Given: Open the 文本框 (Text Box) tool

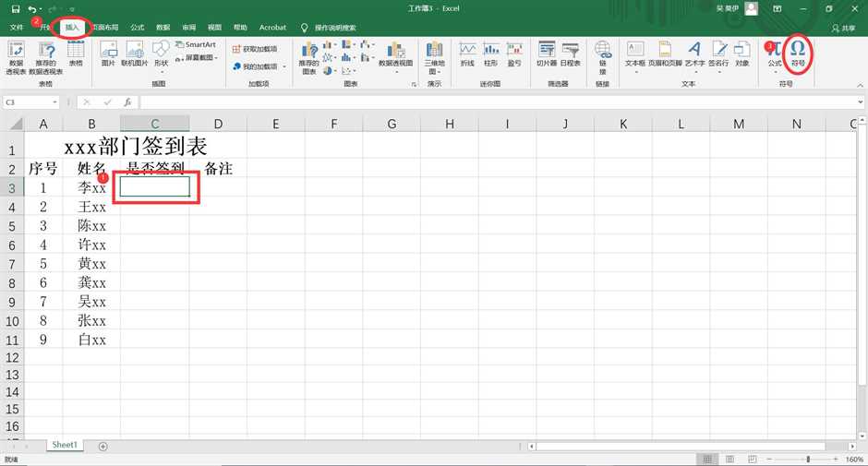Looking at the screenshot, I should 635,54.
